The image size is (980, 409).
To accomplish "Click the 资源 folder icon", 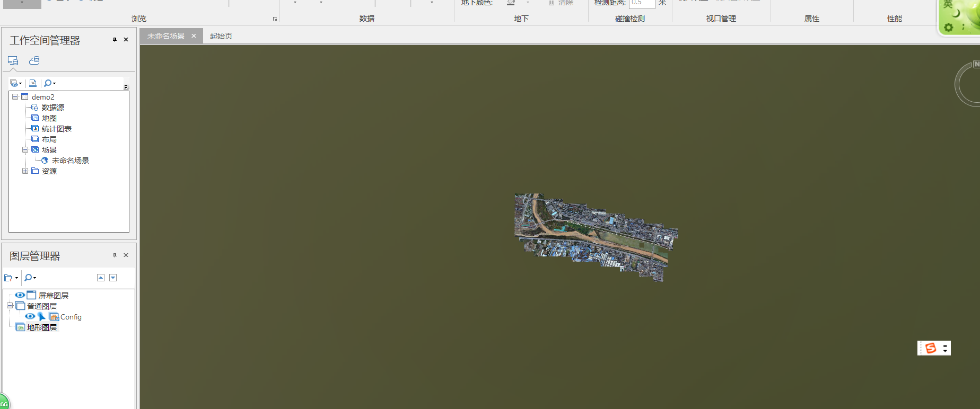I will click(35, 171).
